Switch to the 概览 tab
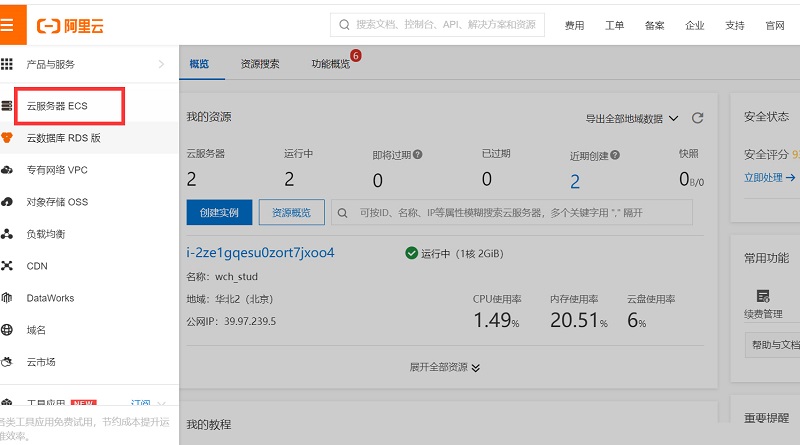Image resolution: width=800 pixels, height=445 pixels. click(199, 64)
